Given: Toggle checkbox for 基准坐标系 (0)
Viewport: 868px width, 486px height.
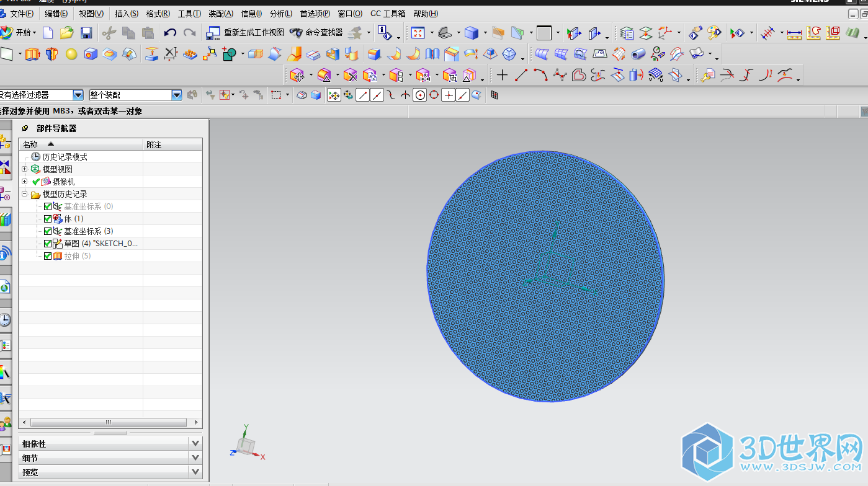Looking at the screenshot, I should pos(48,206).
